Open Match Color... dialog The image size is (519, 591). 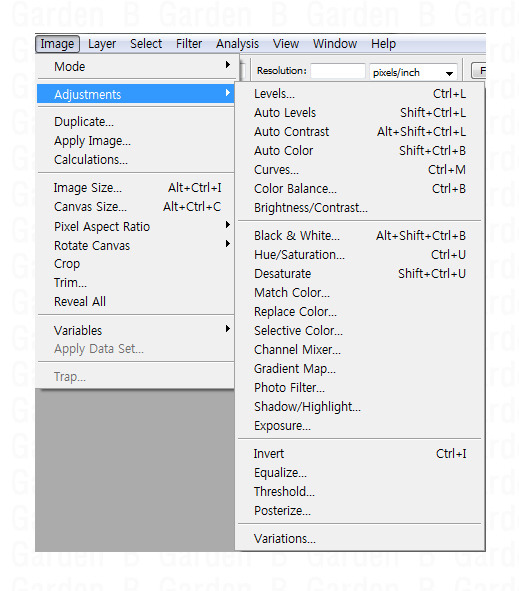(x=360, y=292)
